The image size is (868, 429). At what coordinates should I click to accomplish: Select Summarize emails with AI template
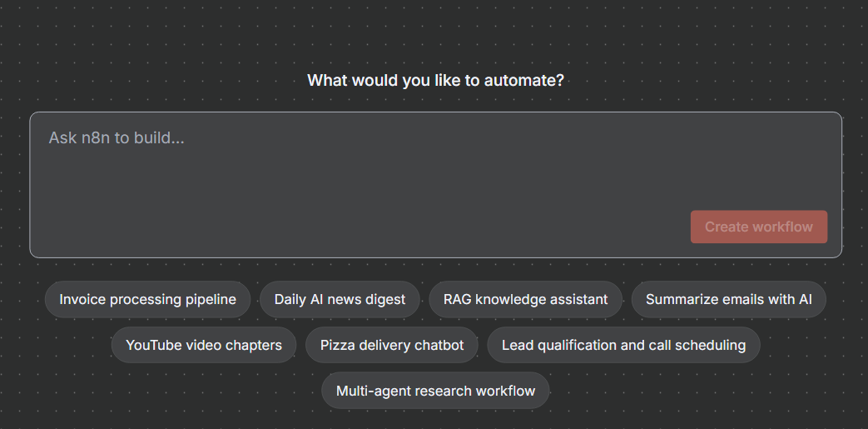click(x=728, y=299)
